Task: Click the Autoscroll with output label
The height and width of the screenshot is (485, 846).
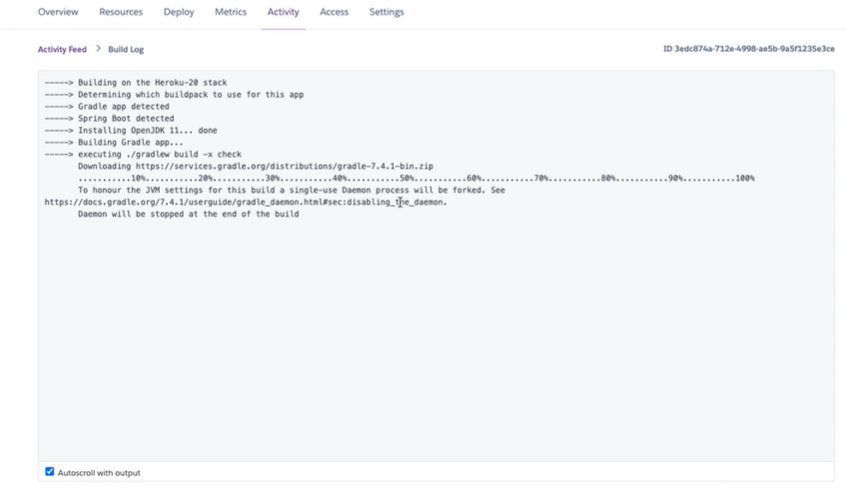Action: pyautogui.click(x=99, y=473)
